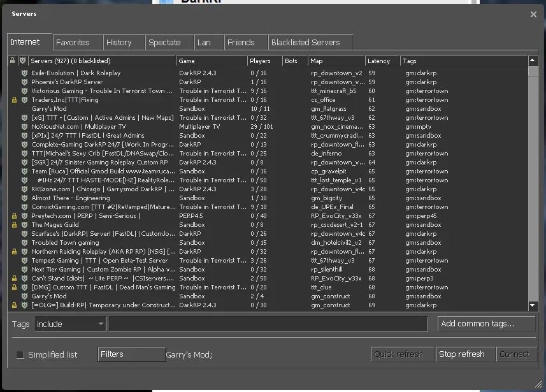This screenshot has width=546, height=392.
Task: Open the Favorites tab
Action: 78,43
